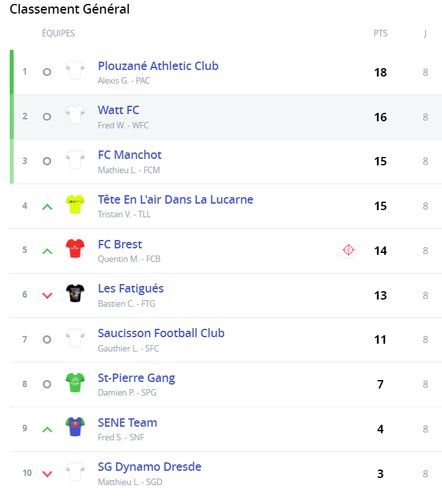Click the yellow jersey of Tête En L'air Dans La Lucarne
Viewport: 442px width, 500px height.
75,204
